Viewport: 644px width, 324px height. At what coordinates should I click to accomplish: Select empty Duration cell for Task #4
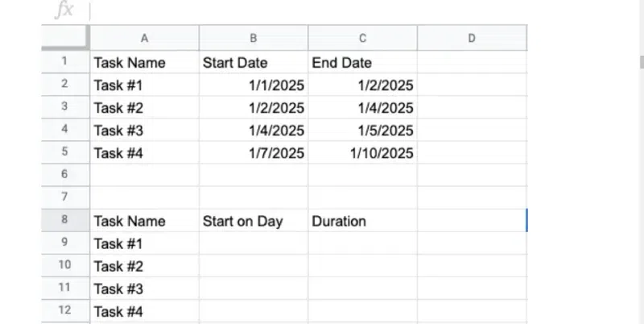[362, 311]
